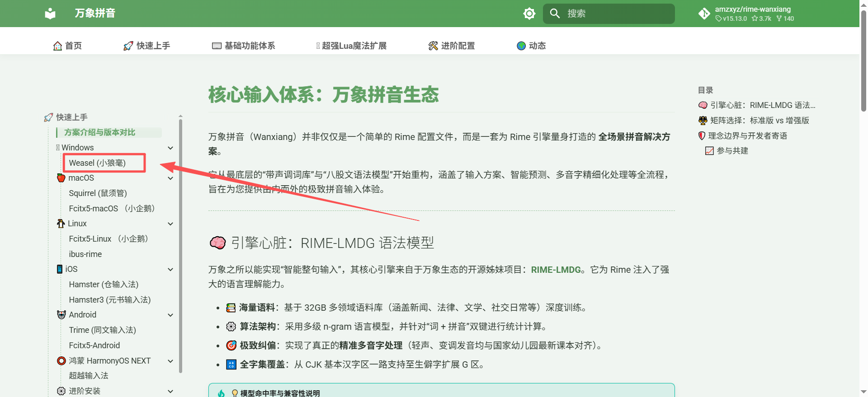Screen dimensions: 868x397
Task: Click the rocket icon beside sidebar 快速上手
Action: [x=48, y=117]
